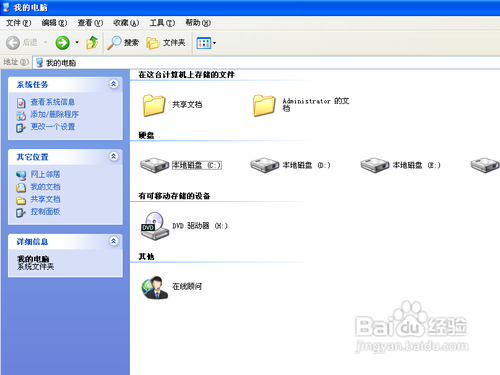Click 系统任务 panel header title
Screen dimensions: 500x375
(x=32, y=85)
